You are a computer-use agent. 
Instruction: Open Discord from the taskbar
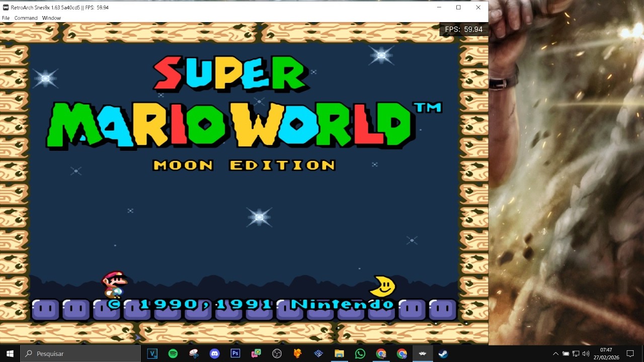coord(215,353)
